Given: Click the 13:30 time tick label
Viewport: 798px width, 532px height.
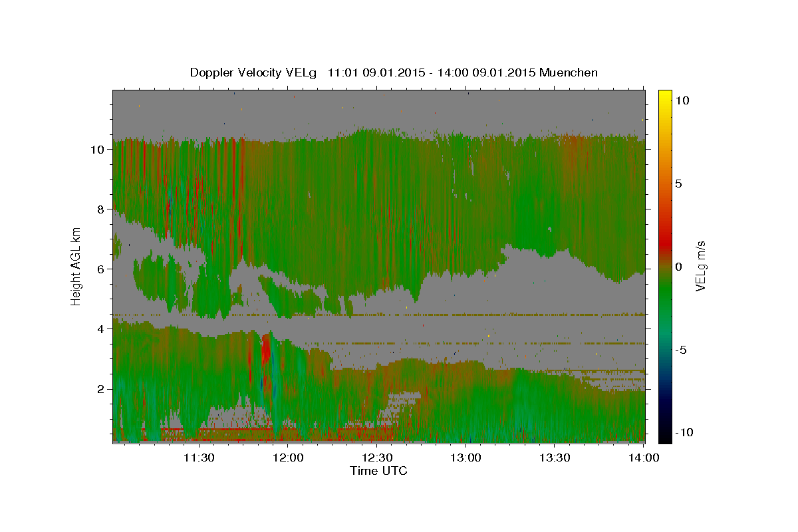Looking at the screenshot, I should click(x=555, y=458).
